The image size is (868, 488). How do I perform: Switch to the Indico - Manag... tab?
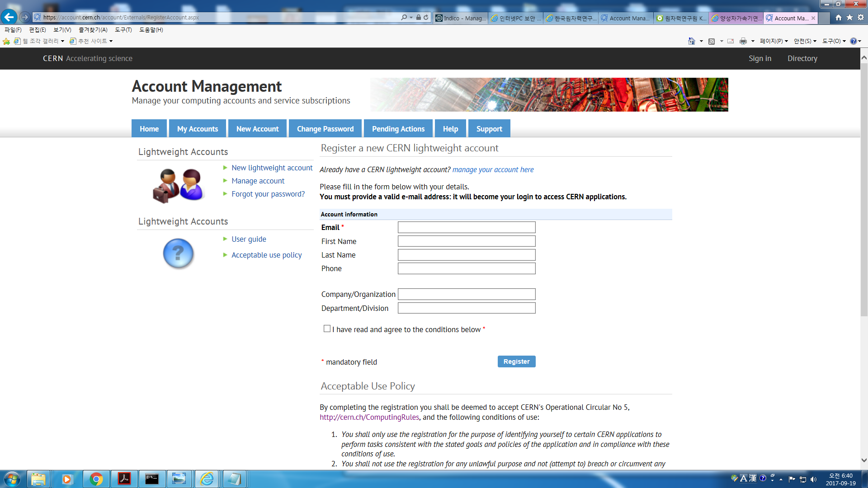click(x=460, y=18)
